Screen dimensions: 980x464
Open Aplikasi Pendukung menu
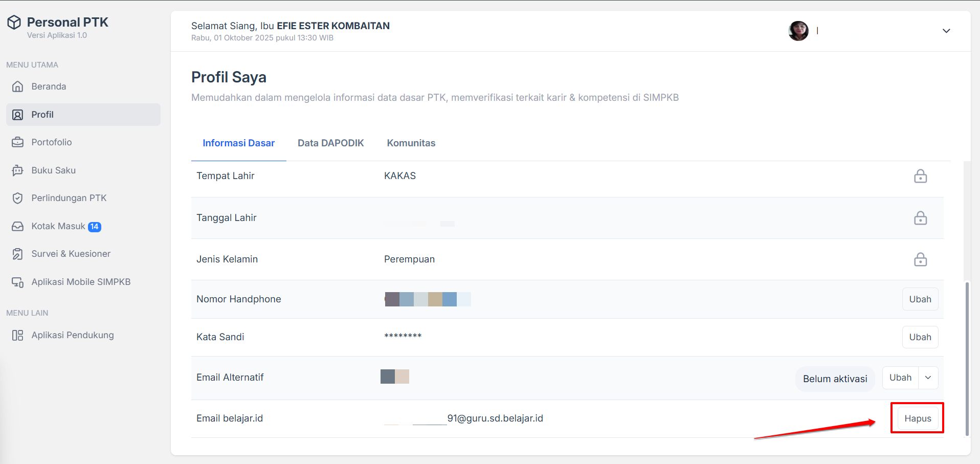(72, 335)
